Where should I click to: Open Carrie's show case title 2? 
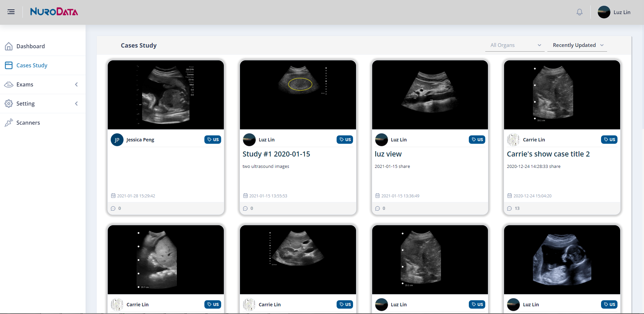[548, 154]
